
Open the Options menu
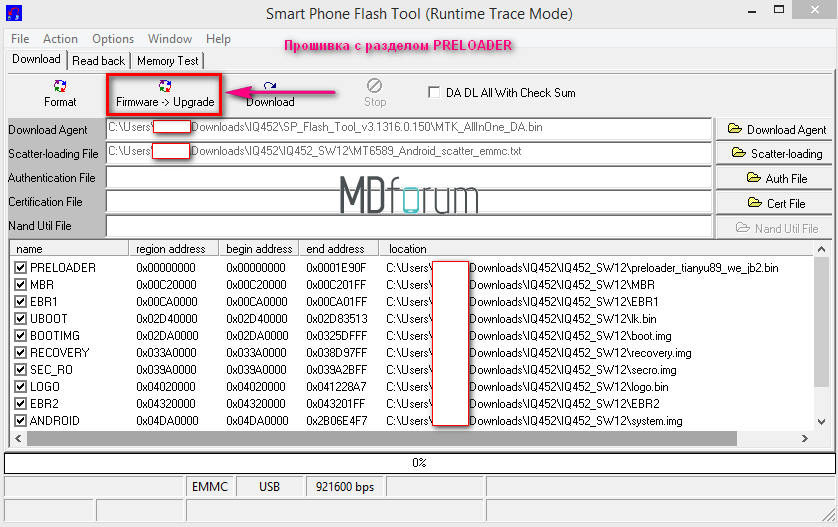tap(113, 39)
